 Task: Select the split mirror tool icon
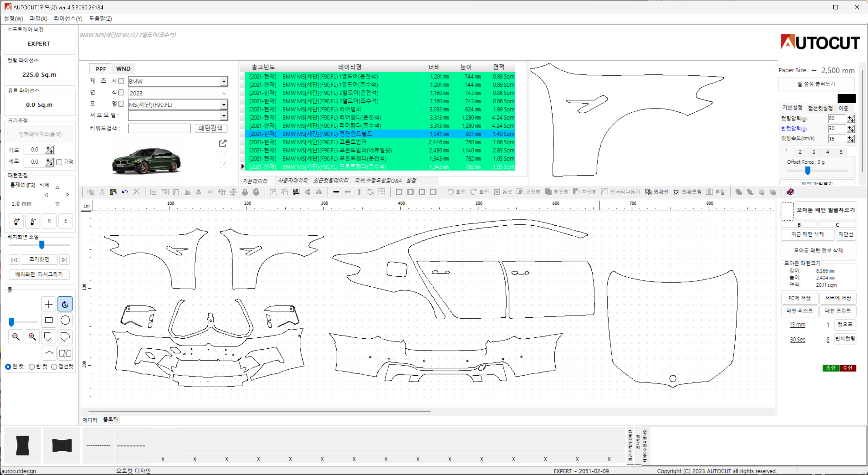point(65,353)
